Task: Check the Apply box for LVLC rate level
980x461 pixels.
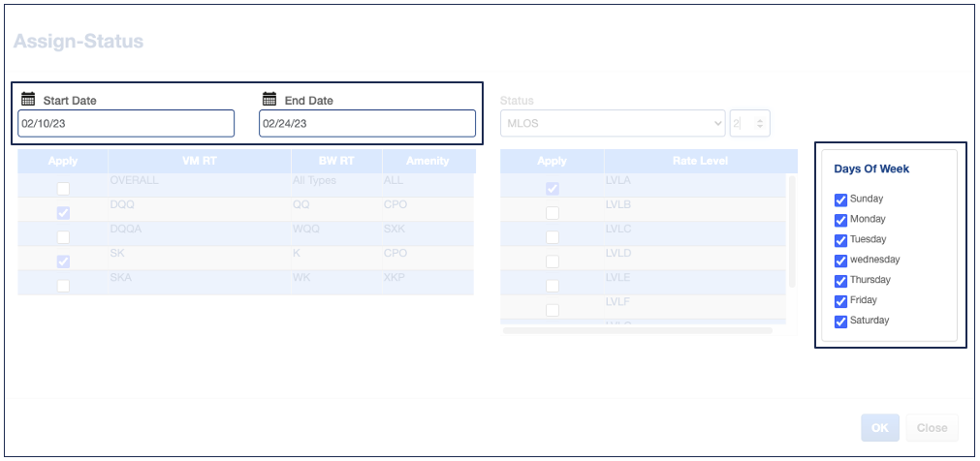Action: 552,237
